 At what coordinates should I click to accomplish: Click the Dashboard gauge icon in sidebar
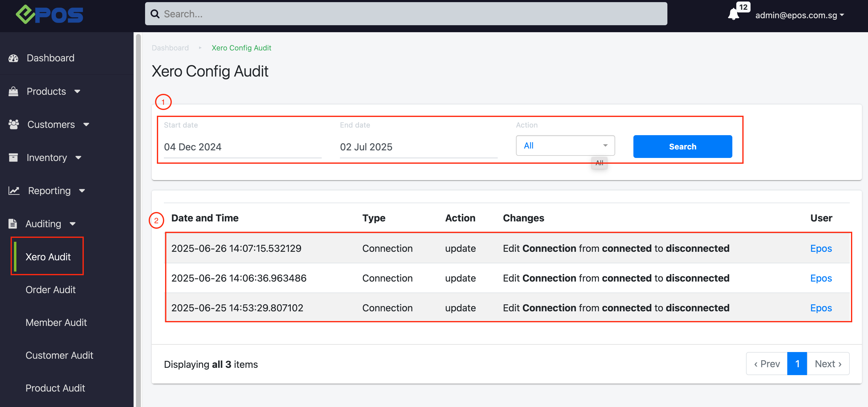coord(13,58)
